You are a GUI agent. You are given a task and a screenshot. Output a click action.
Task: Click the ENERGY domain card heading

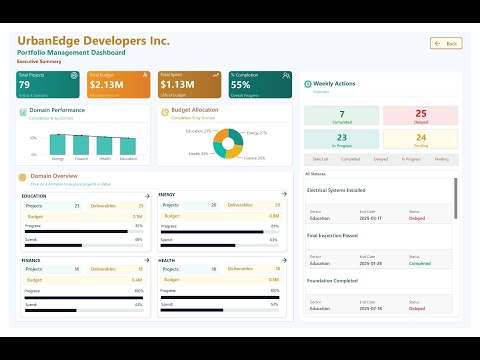(167, 194)
